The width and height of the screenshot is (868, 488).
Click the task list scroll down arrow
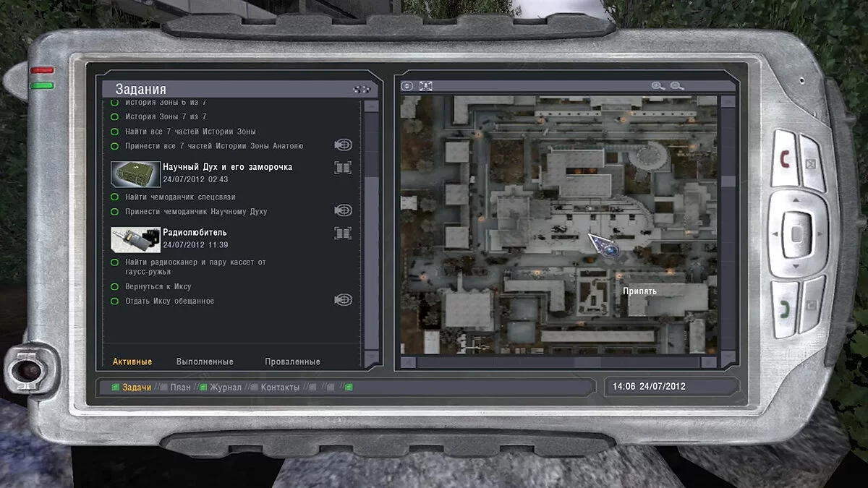[x=371, y=359]
